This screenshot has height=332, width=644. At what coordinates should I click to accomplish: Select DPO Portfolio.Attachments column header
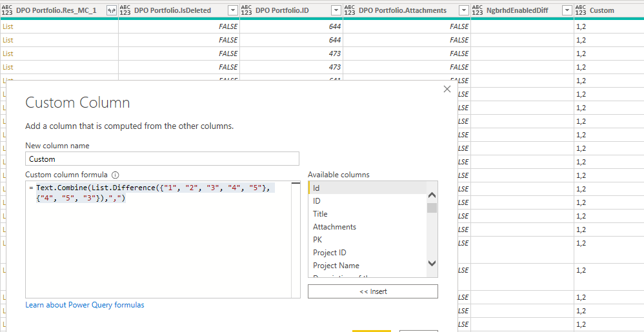pyautogui.click(x=403, y=11)
